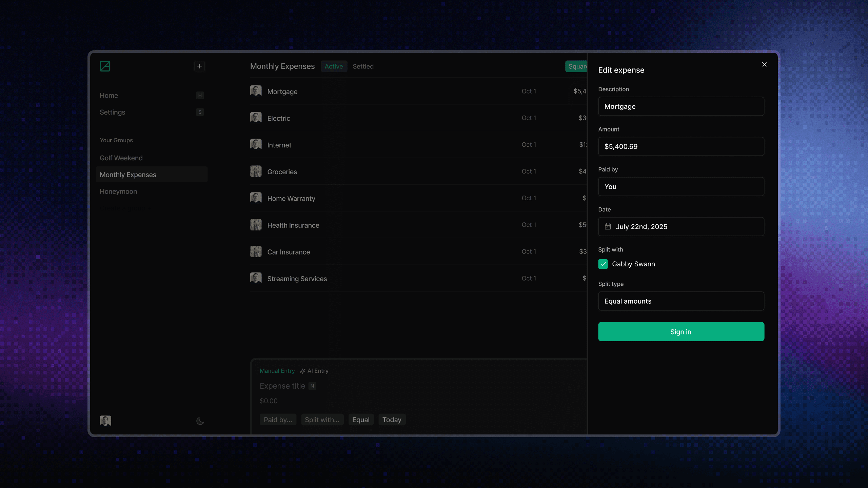This screenshot has height=488, width=868.
Task: Switch to the Settled tab
Action: 363,66
